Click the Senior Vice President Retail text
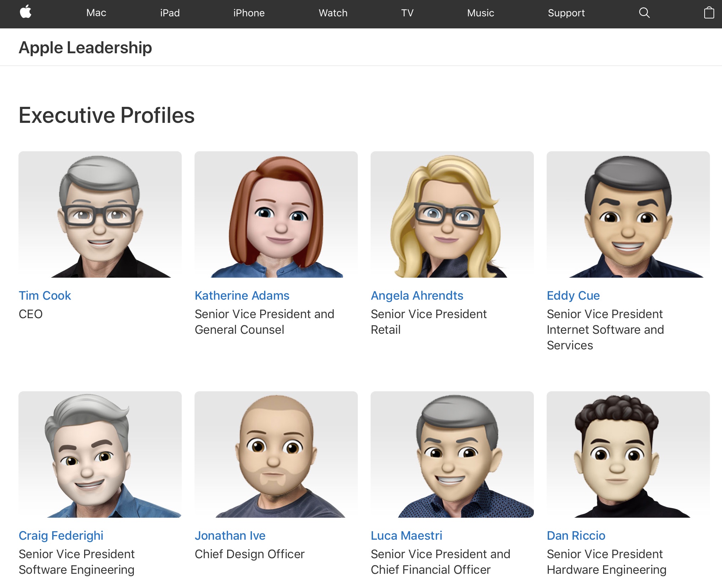The width and height of the screenshot is (722, 588). [x=429, y=322]
